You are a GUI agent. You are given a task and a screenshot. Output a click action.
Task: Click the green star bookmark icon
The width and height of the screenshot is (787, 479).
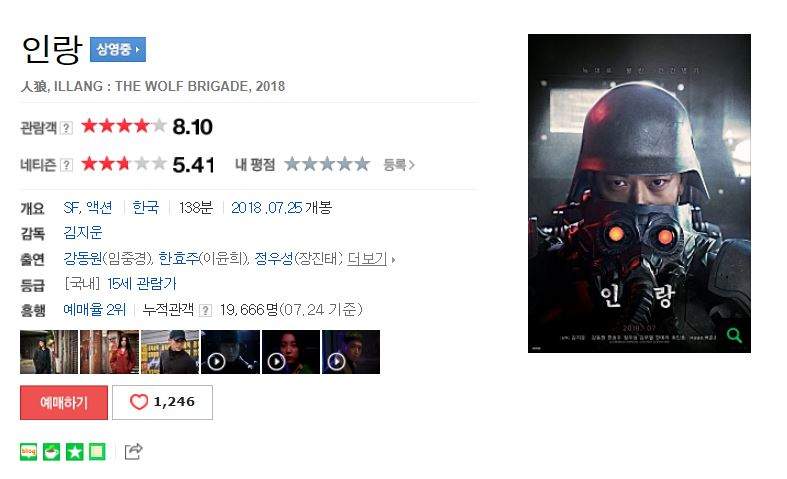pos(74,452)
